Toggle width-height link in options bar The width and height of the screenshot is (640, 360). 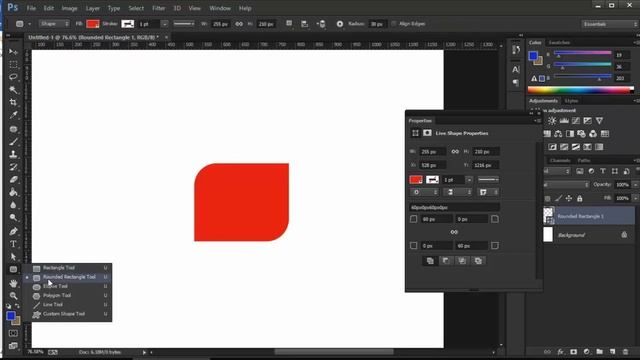pos(239,24)
